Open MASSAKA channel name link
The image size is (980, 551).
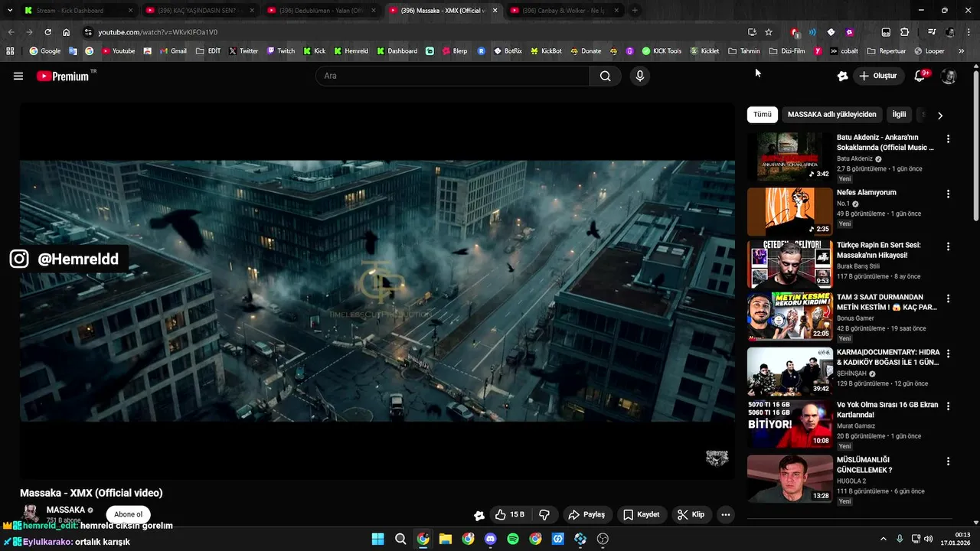coord(66,510)
